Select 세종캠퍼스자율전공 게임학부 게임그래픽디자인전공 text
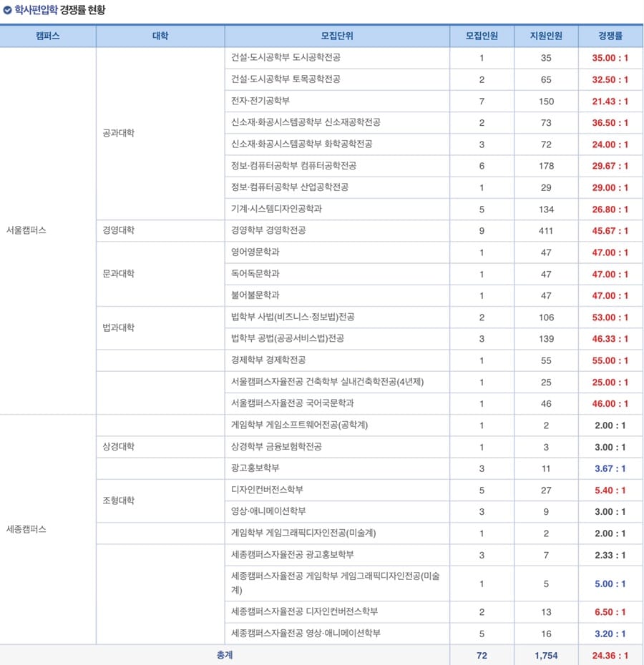The width and height of the screenshot is (644, 665). 336,583
